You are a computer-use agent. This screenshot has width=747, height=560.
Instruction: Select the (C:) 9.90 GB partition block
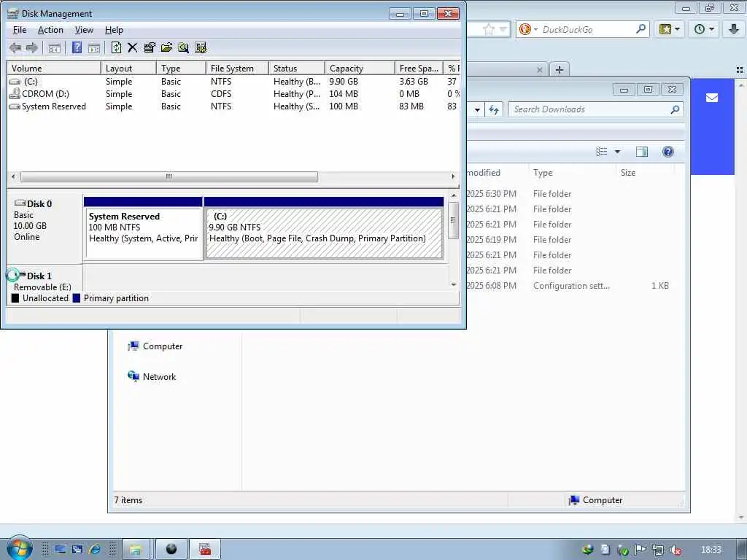pos(324,228)
